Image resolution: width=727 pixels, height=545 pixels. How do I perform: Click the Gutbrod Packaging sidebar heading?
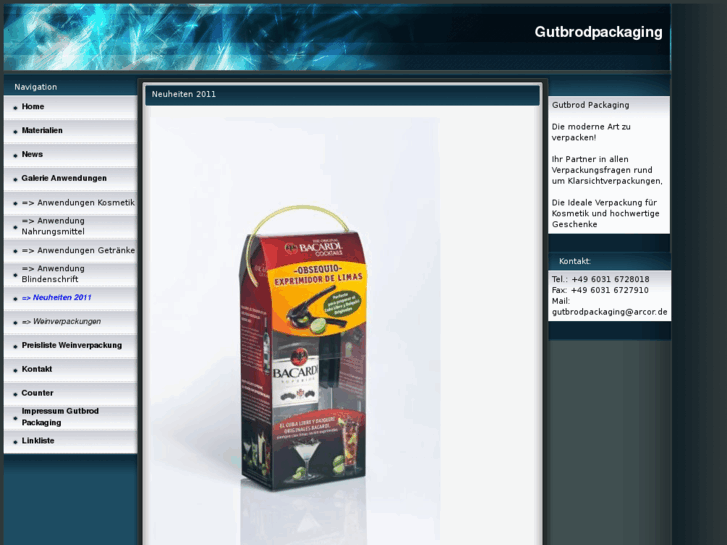[x=590, y=105]
